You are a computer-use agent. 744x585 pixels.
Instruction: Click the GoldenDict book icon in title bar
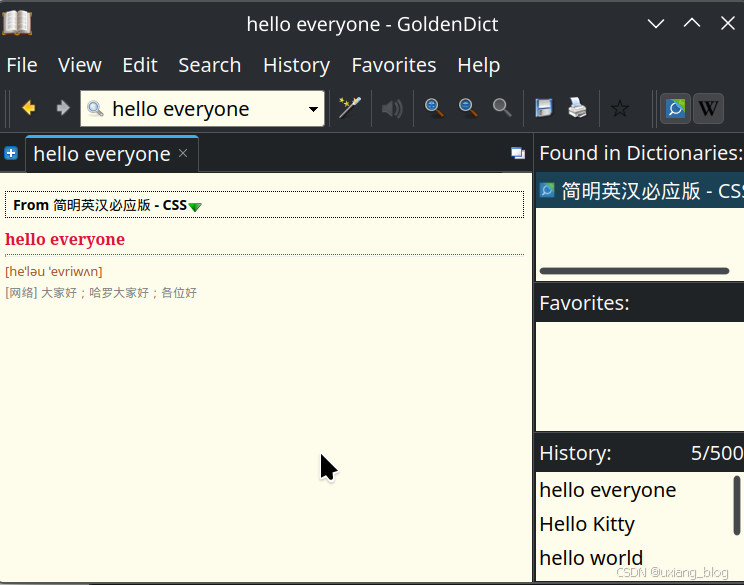[17, 23]
